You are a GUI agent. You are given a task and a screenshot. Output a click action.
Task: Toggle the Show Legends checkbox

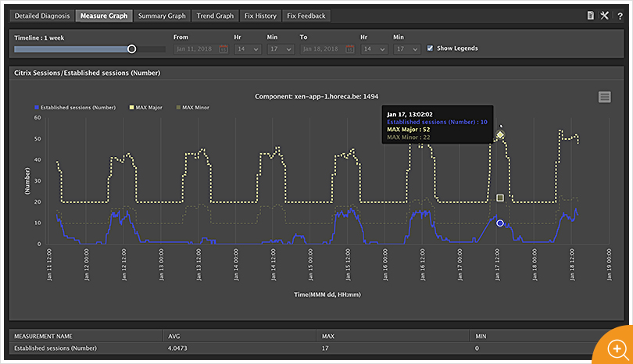(x=430, y=48)
